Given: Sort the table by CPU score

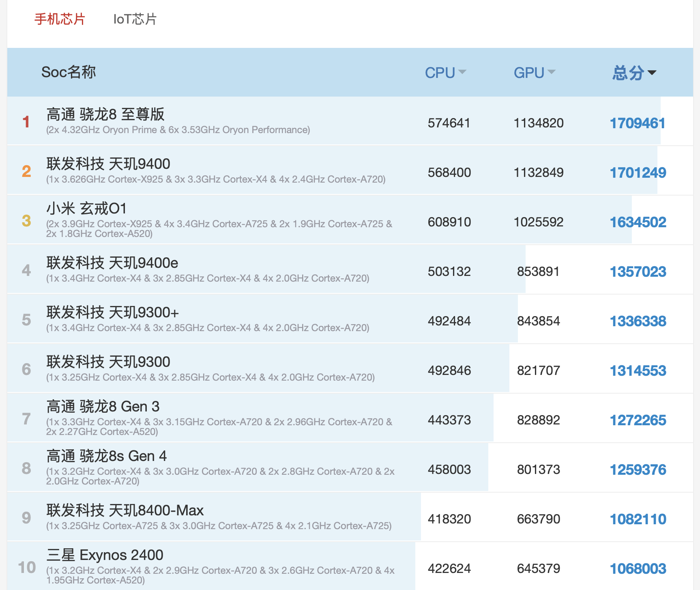Looking at the screenshot, I should point(445,73).
